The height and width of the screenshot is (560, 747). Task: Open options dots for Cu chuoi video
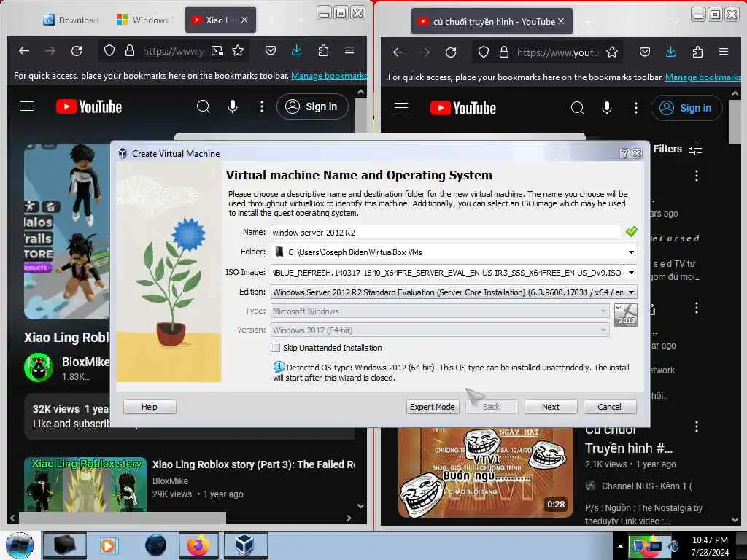point(697,426)
